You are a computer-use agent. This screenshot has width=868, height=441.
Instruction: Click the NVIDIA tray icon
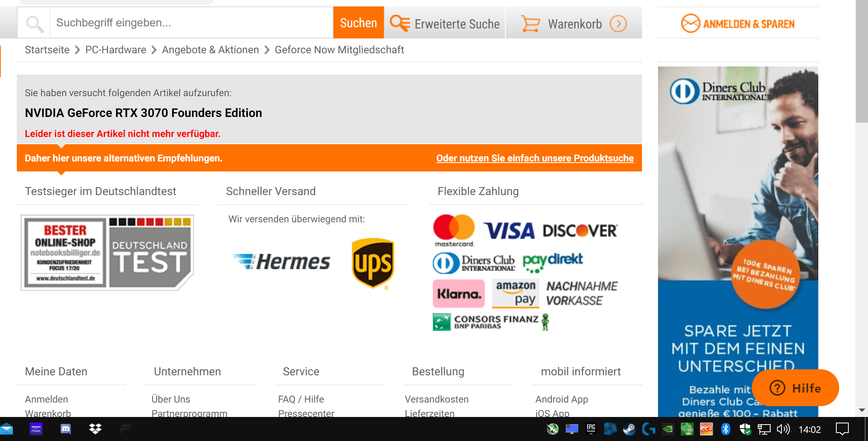click(x=668, y=429)
